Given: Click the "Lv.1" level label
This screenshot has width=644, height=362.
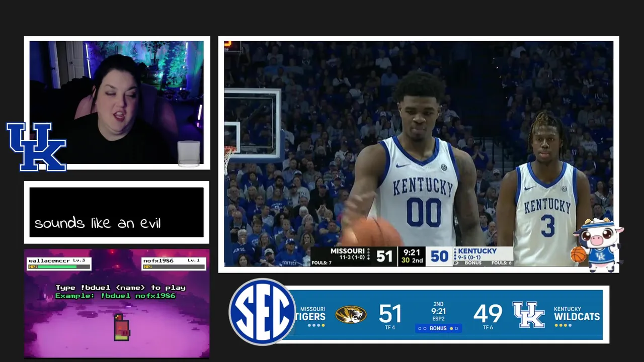Looking at the screenshot, I should point(194,260).
